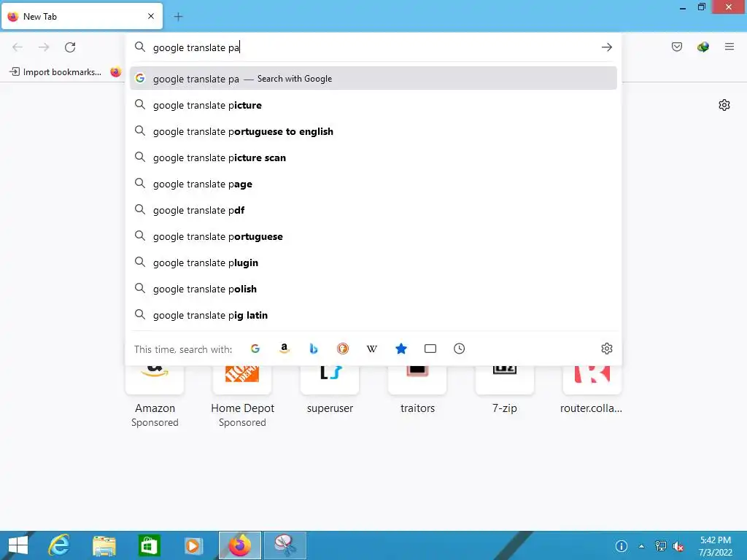Choose suggestion 'google translate portuguese'
Image resolution: width=747 pixels, height=560 pixels.
pos(373,236)
